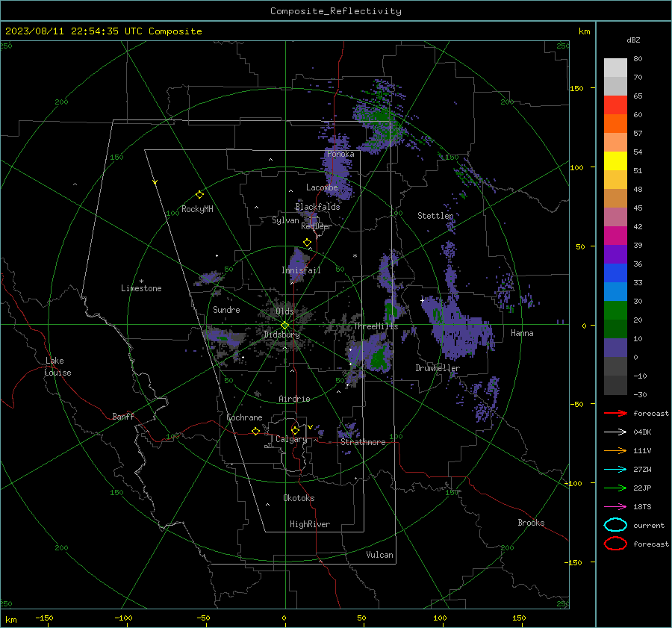The width and height of the screenshot is (672, 628).
Task: Click the Hanna town label
Action: coord(522,333)
